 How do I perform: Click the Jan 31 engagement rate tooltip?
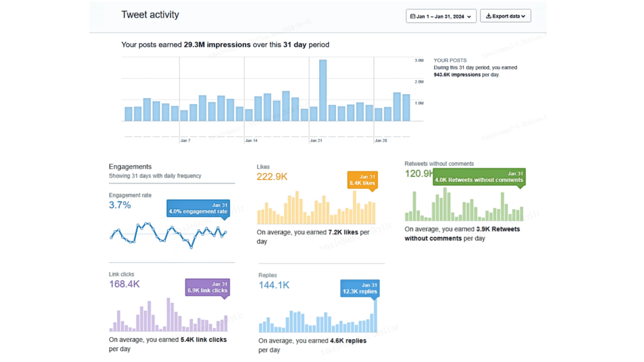(198, 208)
